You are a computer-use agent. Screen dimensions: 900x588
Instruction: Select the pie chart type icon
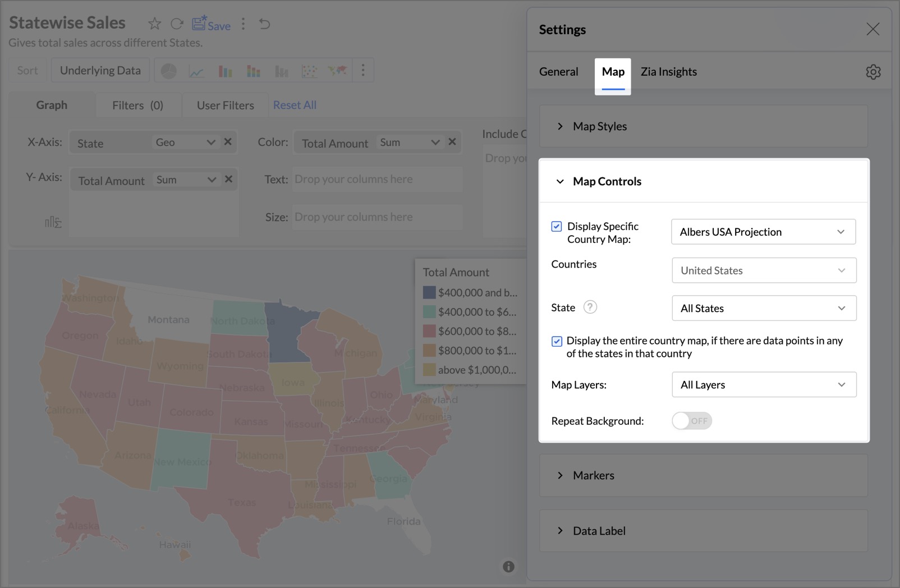click(x=168, y=71)
